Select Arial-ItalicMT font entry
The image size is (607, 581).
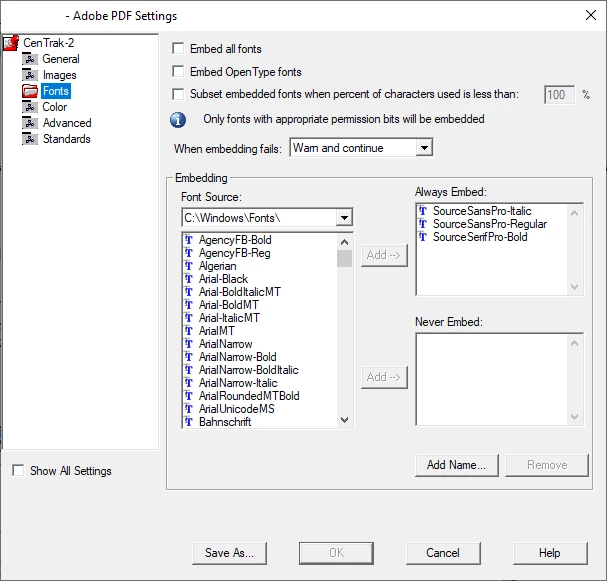click(229, 318)
